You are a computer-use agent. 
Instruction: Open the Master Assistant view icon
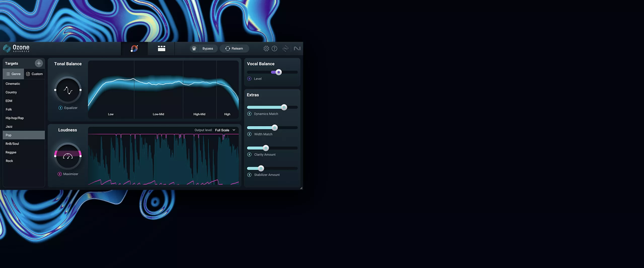pyautogui.click(x=134, y=49)
